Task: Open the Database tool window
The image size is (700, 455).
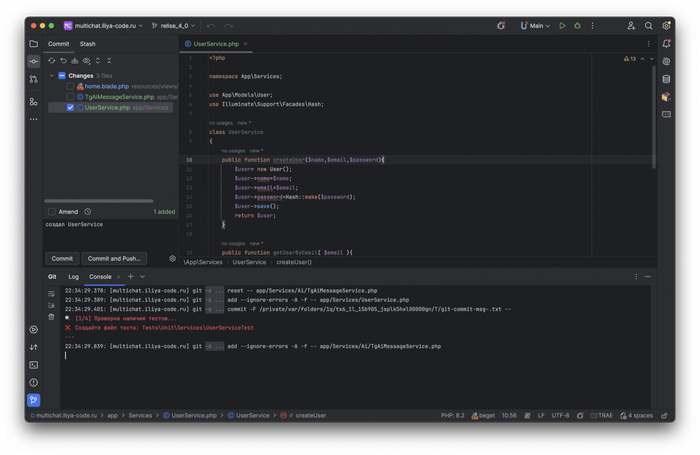Action: point(666,79)
